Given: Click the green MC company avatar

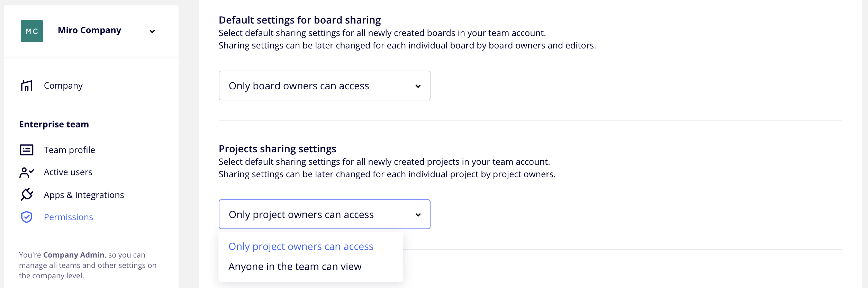Looking at the screenshot, I should pyautogui.click(x=32, y=31).
